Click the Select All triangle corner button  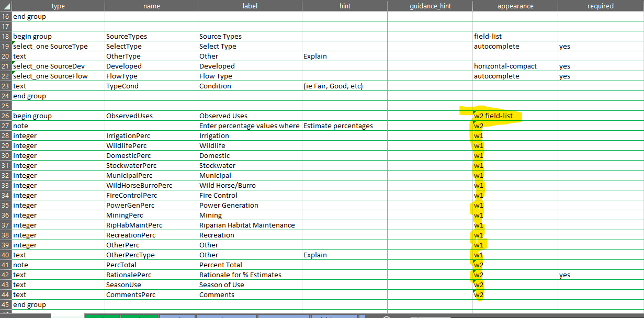pyautogui.click(x=5, y=6)
